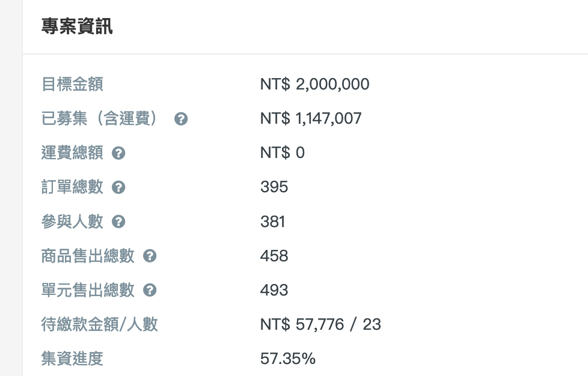This screenshot has width=588, height=376.
Task: Click the NT$ 57,776 / 23 pending value
Action: 320,324
